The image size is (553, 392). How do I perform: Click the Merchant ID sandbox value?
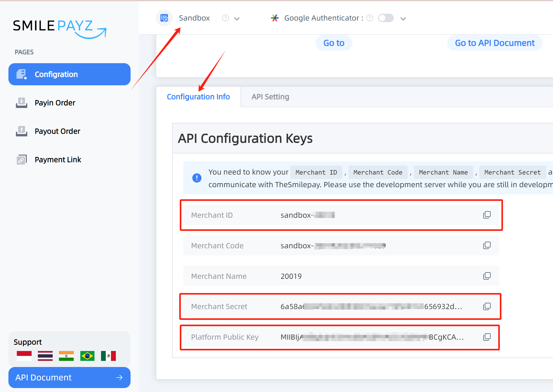click(308, 215)
